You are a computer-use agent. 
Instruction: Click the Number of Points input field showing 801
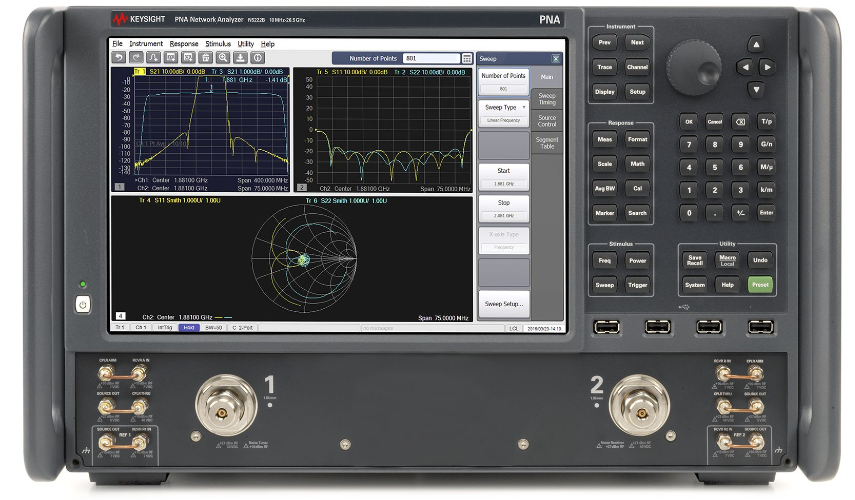431,58
